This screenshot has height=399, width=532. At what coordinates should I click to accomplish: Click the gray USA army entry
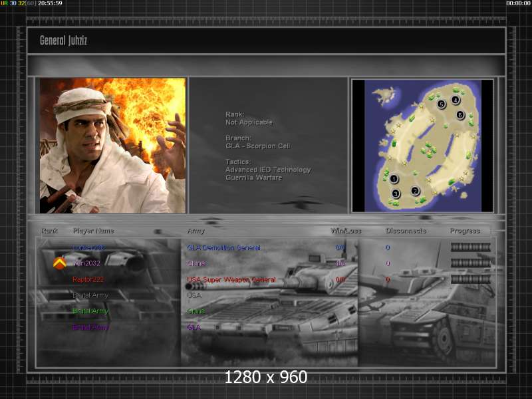point(194,295)
